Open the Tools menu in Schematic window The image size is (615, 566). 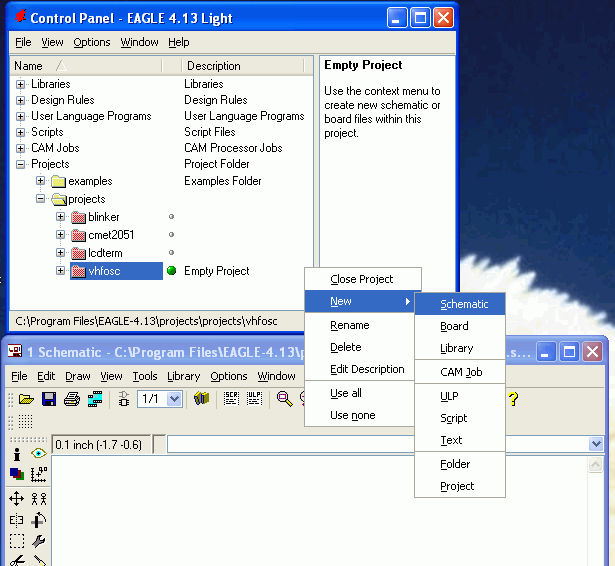click(145, 376)
